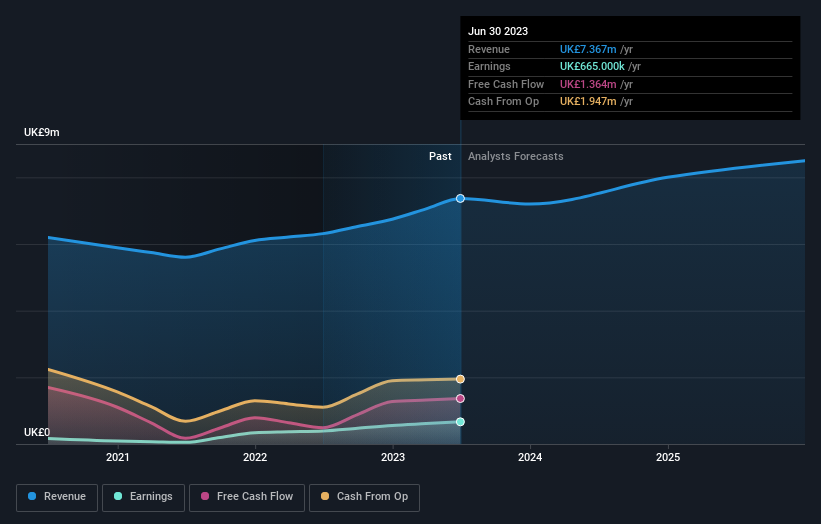Viewport: 821px width, 524px height.
Task: Click the UK£1.947m cash from op value
Action: click(588, 102)
